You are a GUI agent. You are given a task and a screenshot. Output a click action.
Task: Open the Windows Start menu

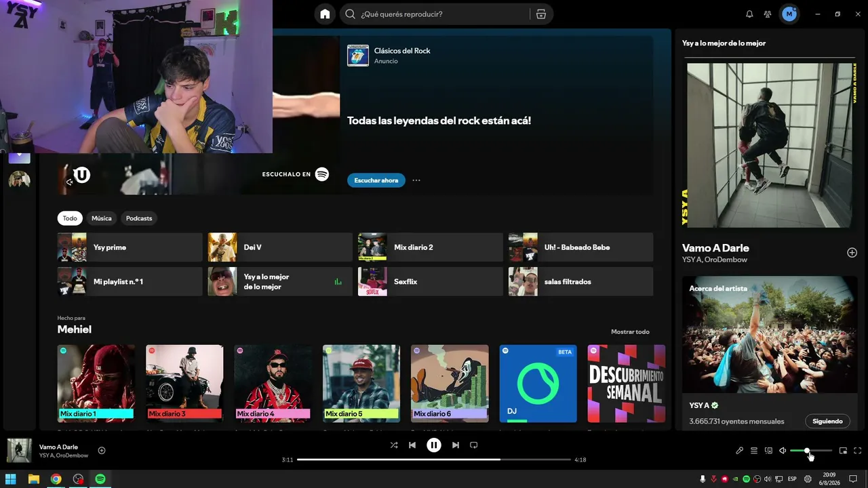11,479
